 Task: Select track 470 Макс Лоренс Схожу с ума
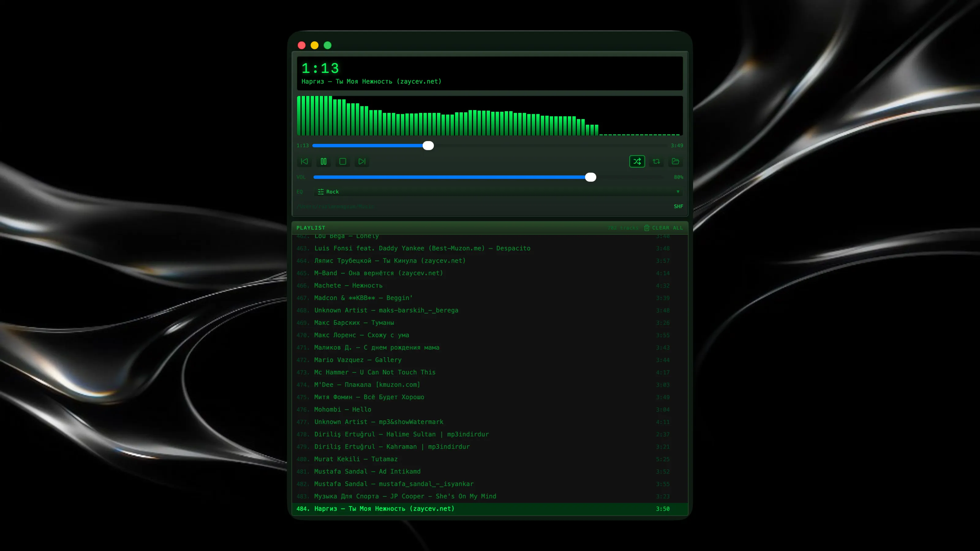tap(490, 335)
